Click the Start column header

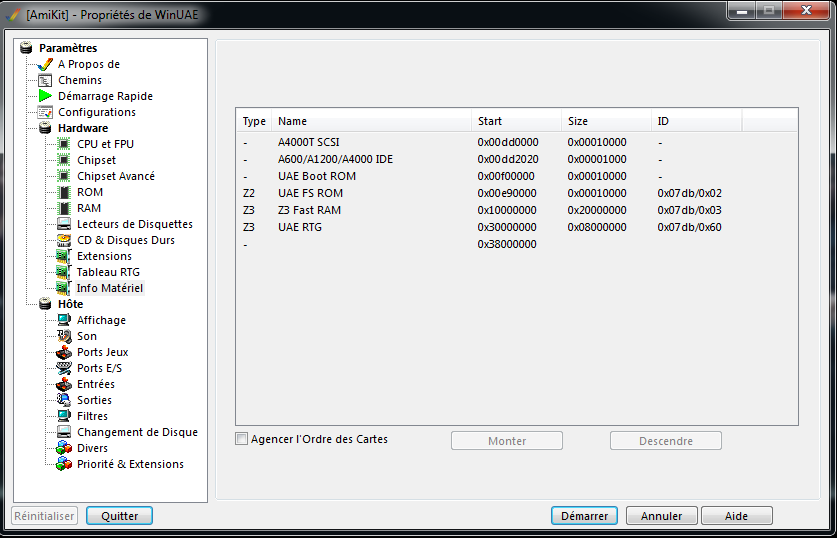pos(517,121)
